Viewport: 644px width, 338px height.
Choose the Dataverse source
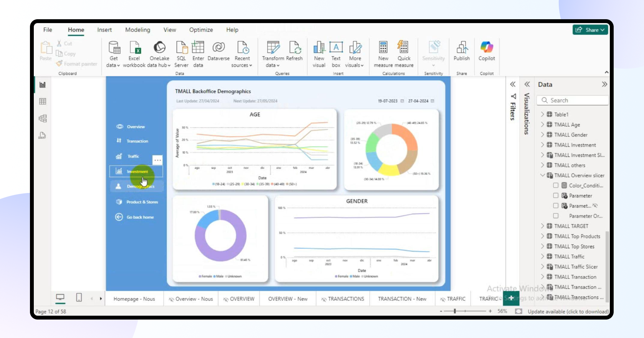219,51
